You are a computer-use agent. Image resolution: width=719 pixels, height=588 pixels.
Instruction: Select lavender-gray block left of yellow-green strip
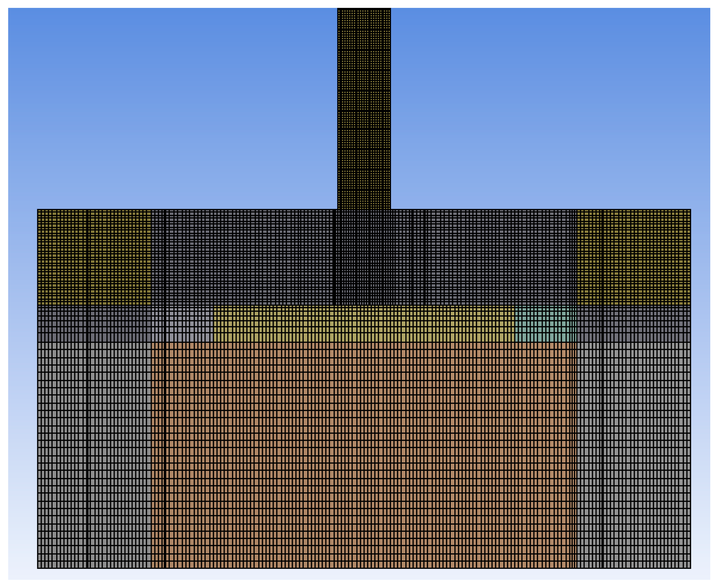point(190,324)
